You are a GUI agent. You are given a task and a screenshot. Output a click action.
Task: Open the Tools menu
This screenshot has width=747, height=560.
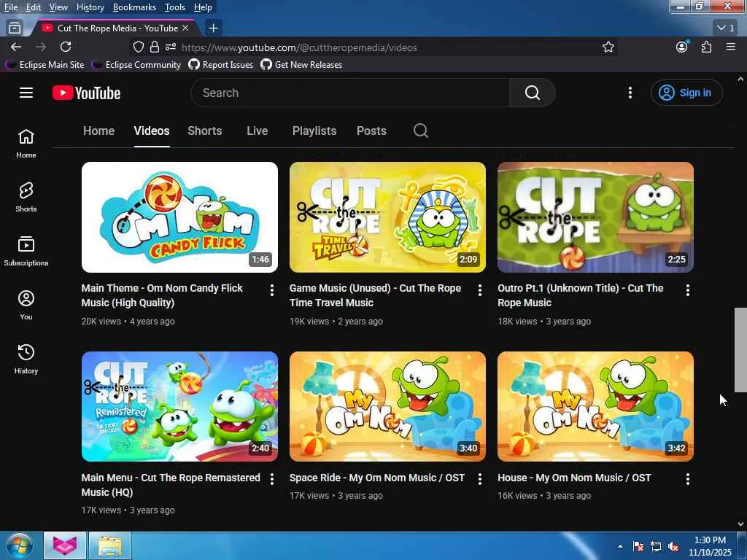[175, 7]
